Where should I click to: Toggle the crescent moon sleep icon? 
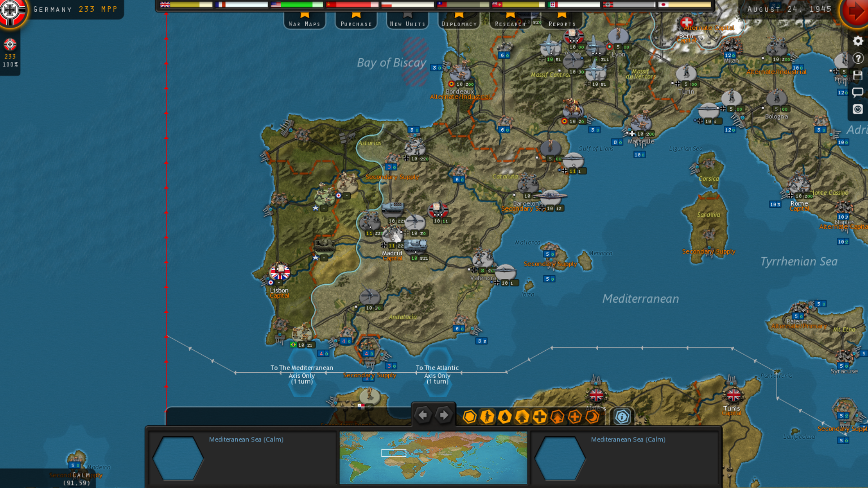592,417
